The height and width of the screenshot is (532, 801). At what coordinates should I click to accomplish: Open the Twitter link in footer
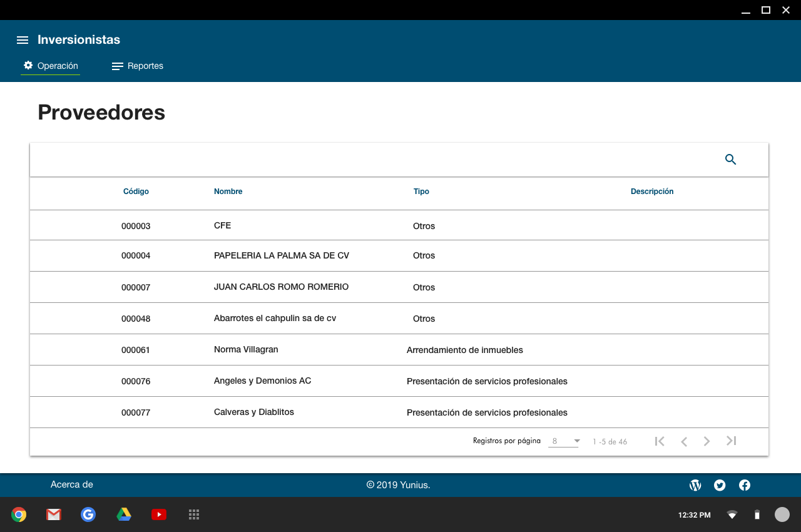pos(720,485)
